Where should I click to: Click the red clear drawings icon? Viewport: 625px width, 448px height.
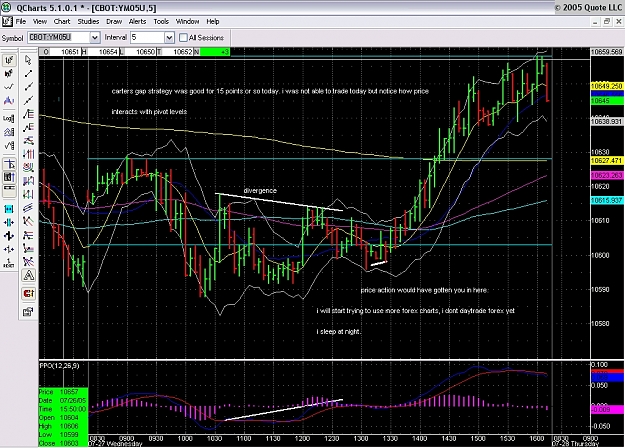28,294
